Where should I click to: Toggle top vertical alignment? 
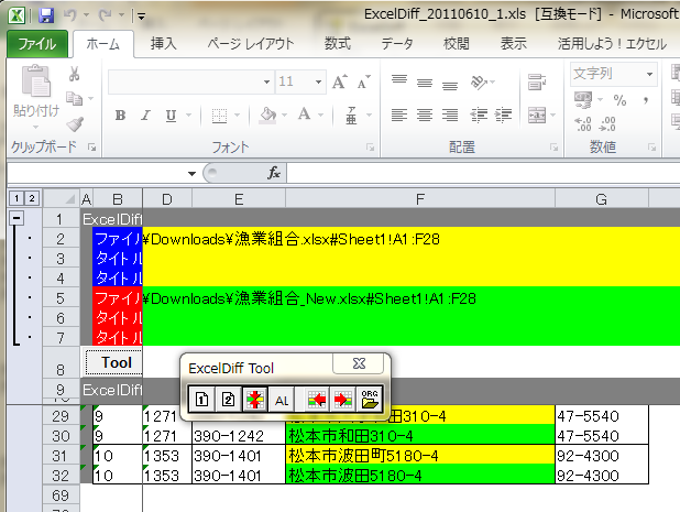(399, 82)
